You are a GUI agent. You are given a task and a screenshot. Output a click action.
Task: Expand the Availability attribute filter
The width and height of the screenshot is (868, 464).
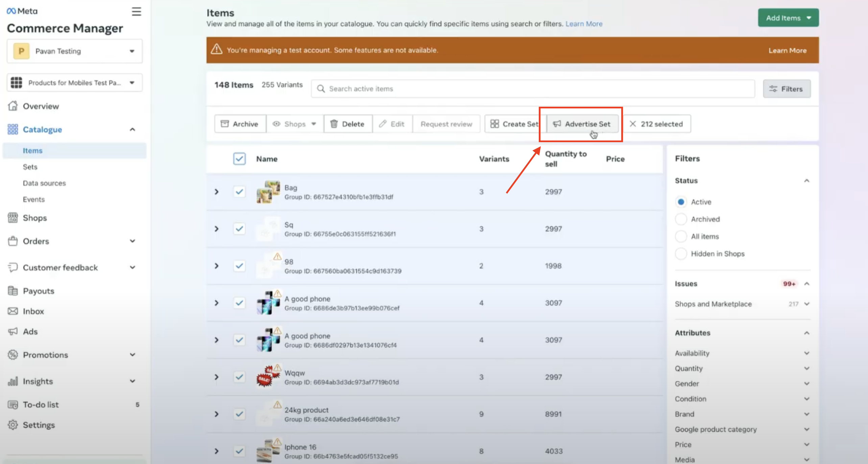(806, 353)
